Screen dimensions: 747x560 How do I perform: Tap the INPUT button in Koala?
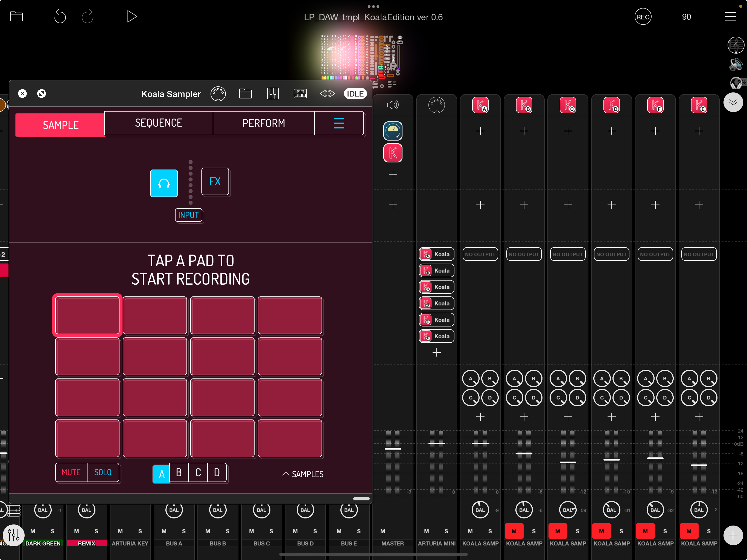click(188, 215)
